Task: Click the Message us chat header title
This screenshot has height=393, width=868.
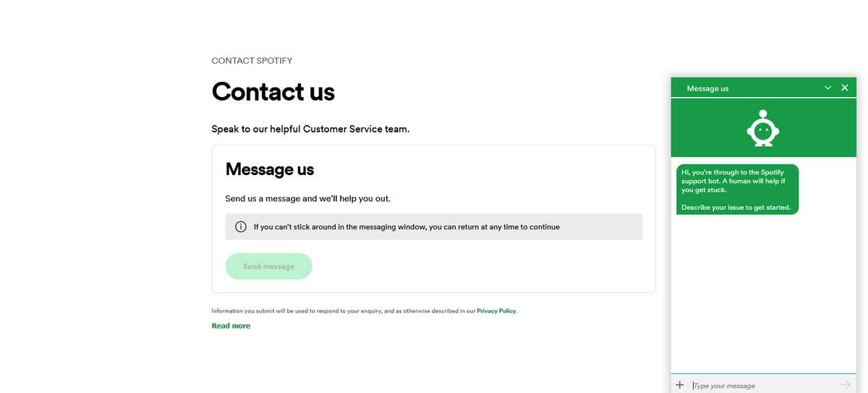Action: [x=707, y=88]
